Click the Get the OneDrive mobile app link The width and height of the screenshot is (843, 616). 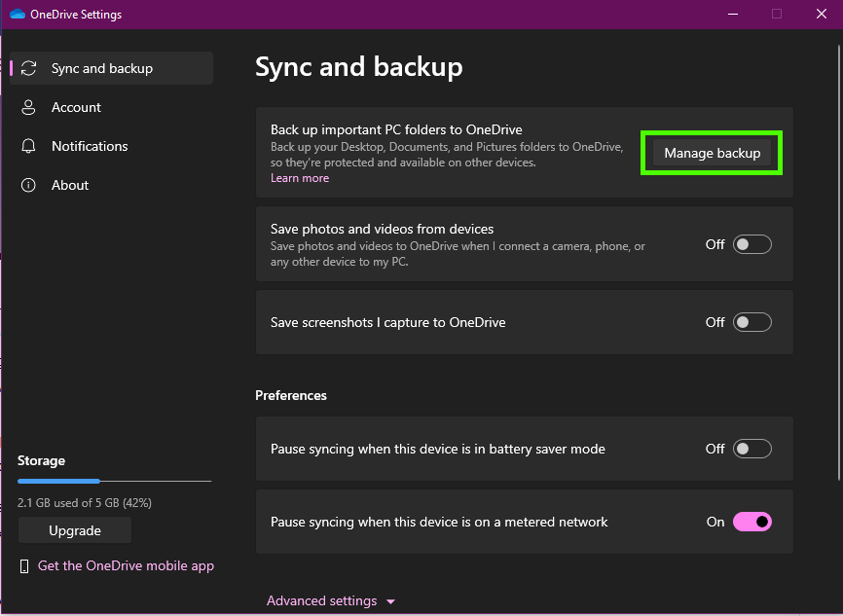click(x=126, y=565)
